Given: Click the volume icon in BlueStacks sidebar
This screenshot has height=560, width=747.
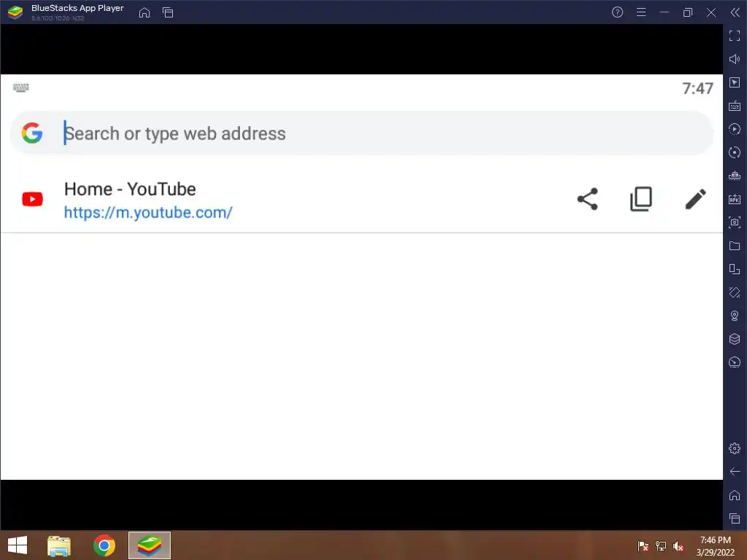Looking at the screenshot, I should coord(735,59).
